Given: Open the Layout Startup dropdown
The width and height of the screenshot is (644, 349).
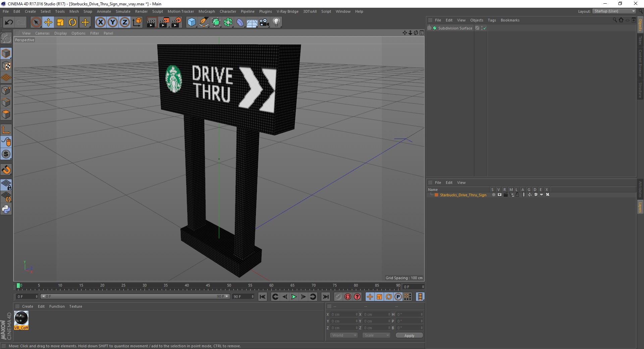Looking at the screenshot, I should click(614, 11).
